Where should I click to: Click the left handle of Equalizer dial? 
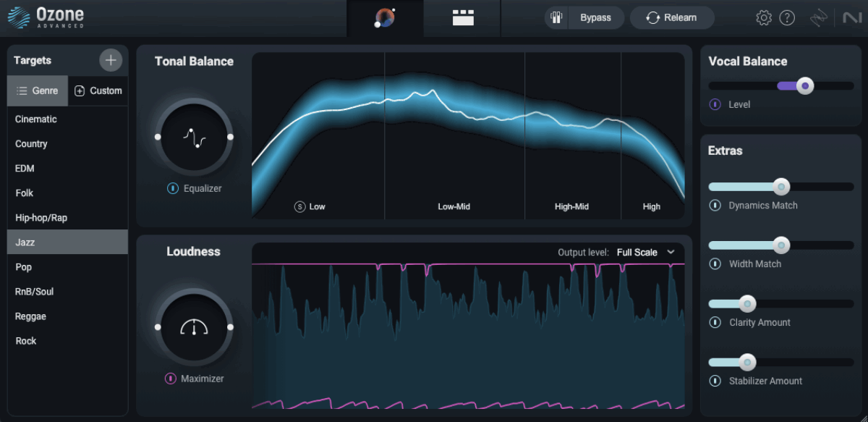158,137
